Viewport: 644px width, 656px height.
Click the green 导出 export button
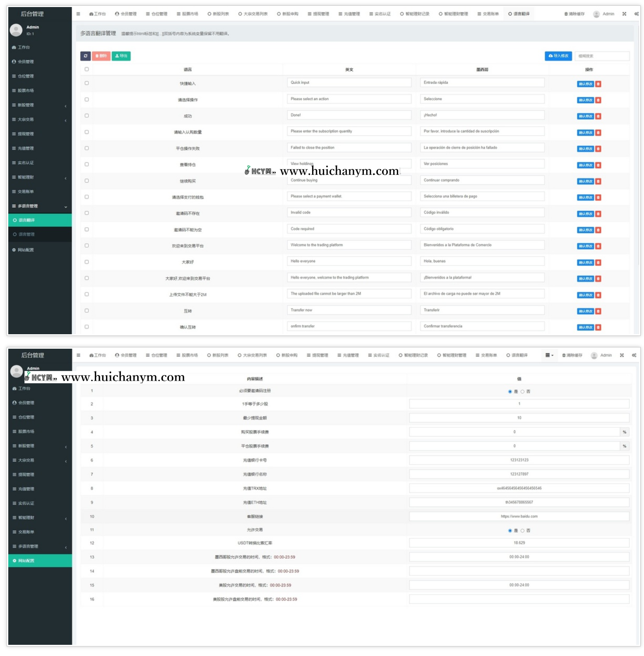pos(121,56)
